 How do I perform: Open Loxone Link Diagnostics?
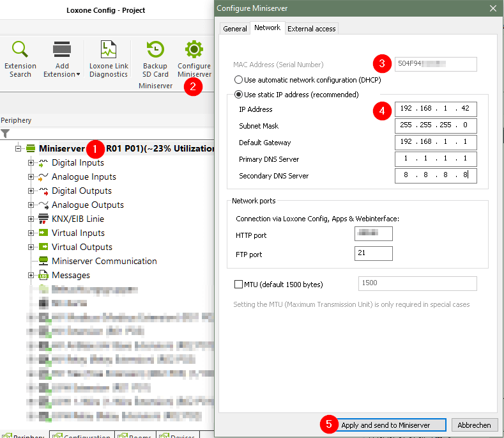pyautogui.click(x=109, y=50)
